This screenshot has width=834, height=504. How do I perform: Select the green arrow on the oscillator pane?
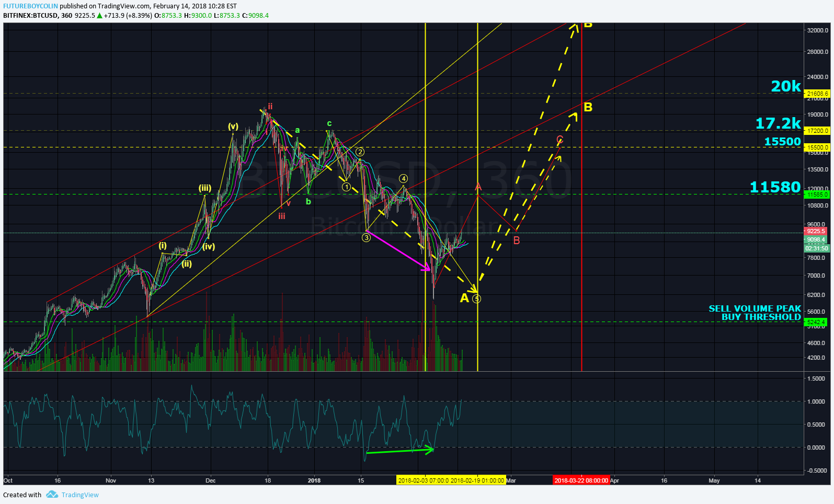(400, 450)
